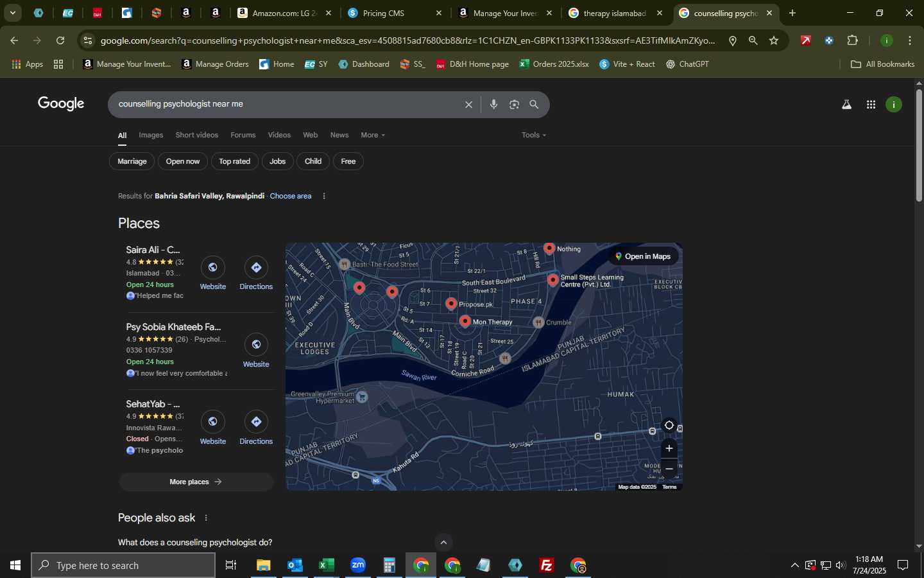
Task: Show my location on the map
Action: [x=669, y=425]
